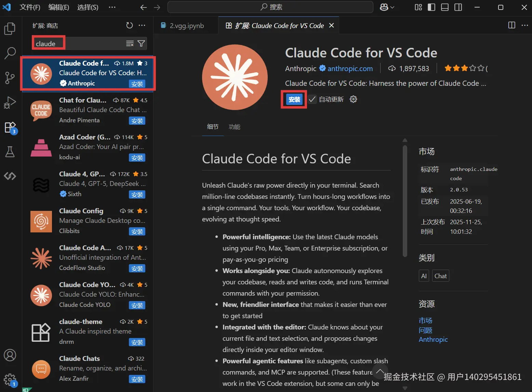The width and height of the screenshot is (532, 392).
Task: Click the 1,897,583 install count
Action: [409, 68]
